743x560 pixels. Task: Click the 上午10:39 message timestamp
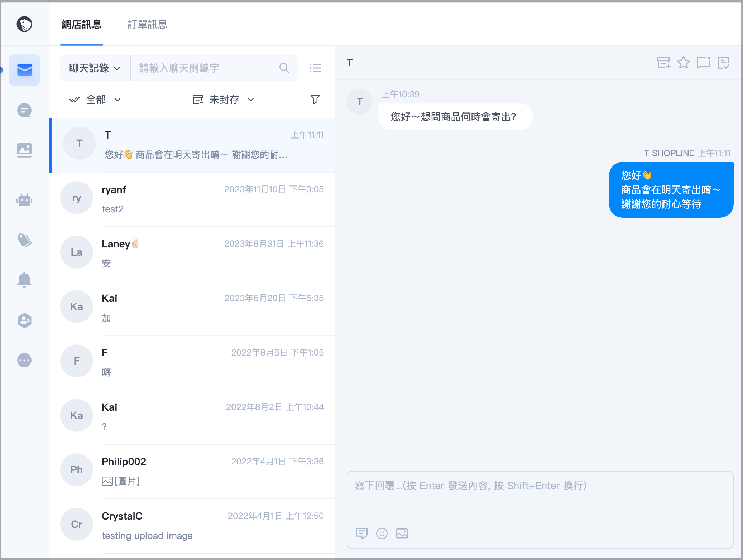tap(400, 94)
